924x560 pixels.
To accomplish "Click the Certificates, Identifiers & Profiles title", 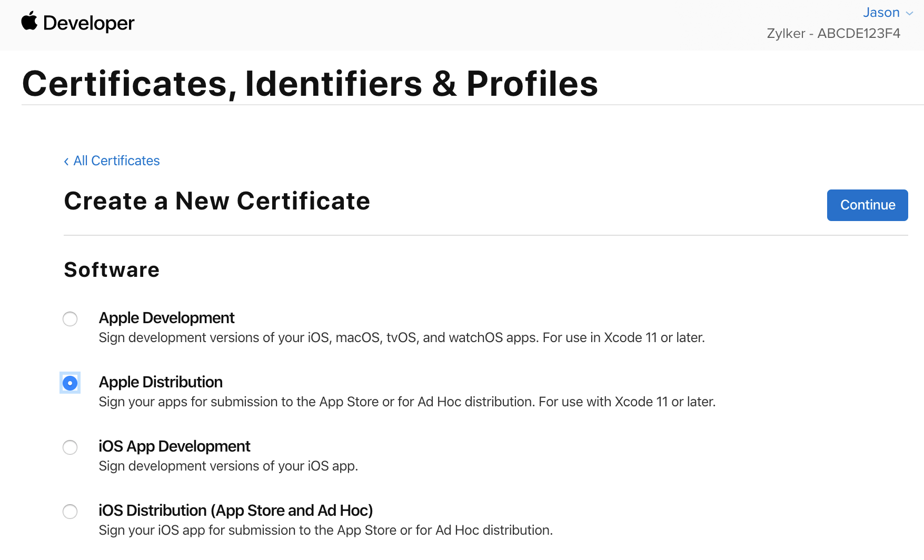I will click(x=310, y=83).
